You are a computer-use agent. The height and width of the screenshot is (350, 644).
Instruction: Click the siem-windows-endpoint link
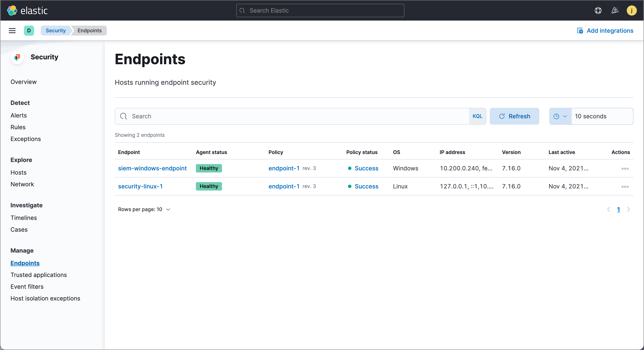tap(152, 168)
